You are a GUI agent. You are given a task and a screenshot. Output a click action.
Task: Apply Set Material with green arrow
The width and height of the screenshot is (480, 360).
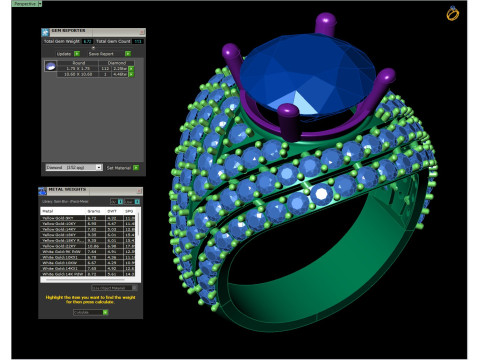coord(136,168)
